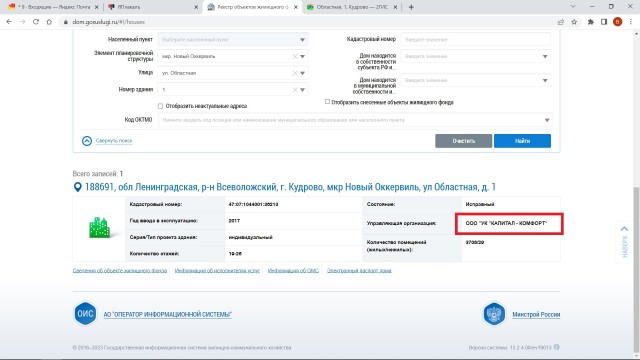Toggle display of demolished housing objects checkbox

click(x=327, y=102)
